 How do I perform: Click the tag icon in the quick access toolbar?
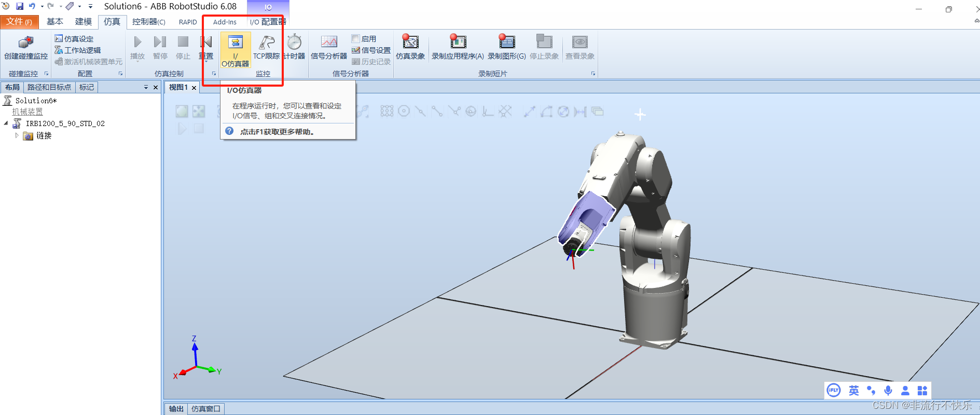click(70, 6)
